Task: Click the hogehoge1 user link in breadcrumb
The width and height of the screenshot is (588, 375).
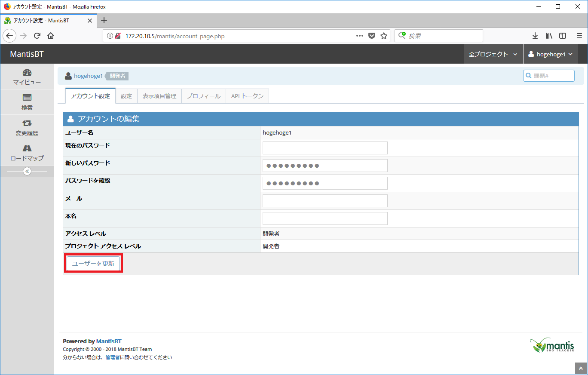Action: (x=88, y=76)
